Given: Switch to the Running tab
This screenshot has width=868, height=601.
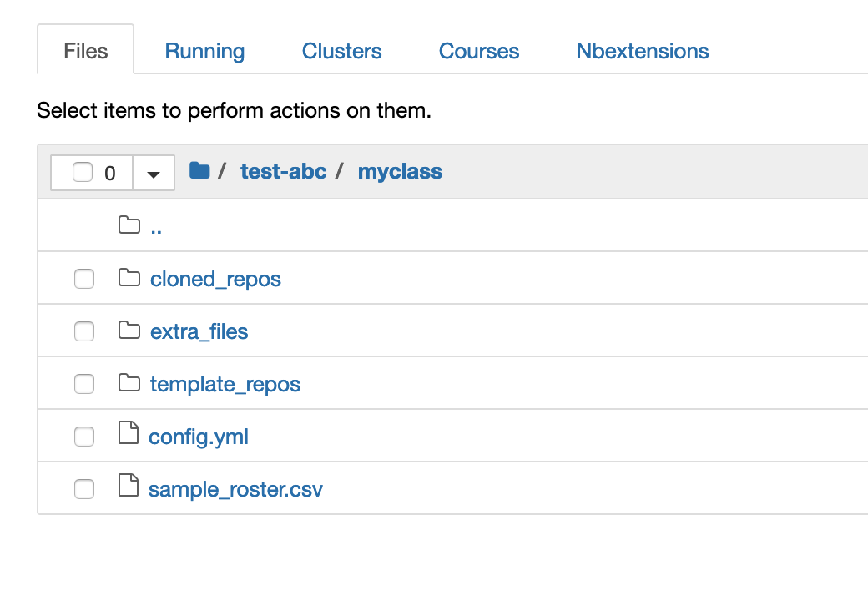Looking at the screenshot, I should tap(204, 51).
